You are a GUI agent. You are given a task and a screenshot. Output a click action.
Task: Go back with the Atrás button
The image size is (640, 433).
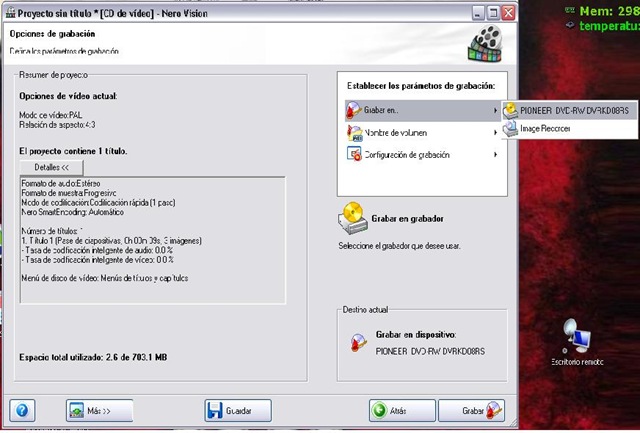point(402,411)
